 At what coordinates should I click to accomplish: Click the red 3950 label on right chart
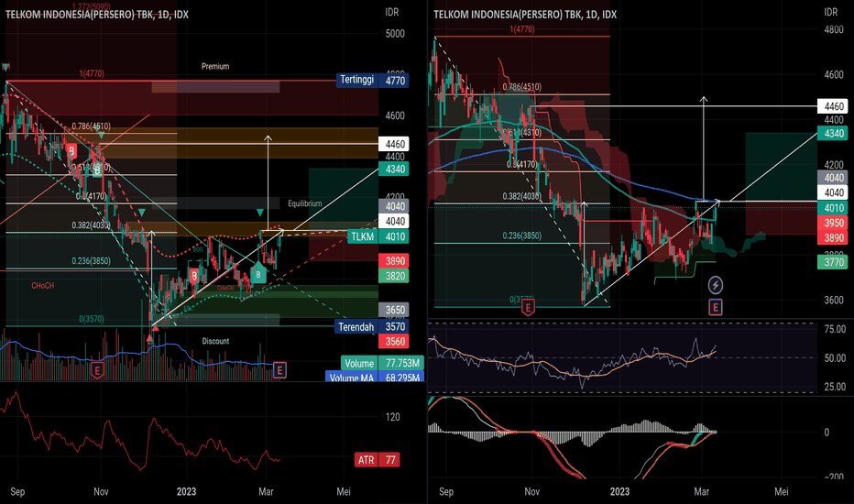click(833, 223)
